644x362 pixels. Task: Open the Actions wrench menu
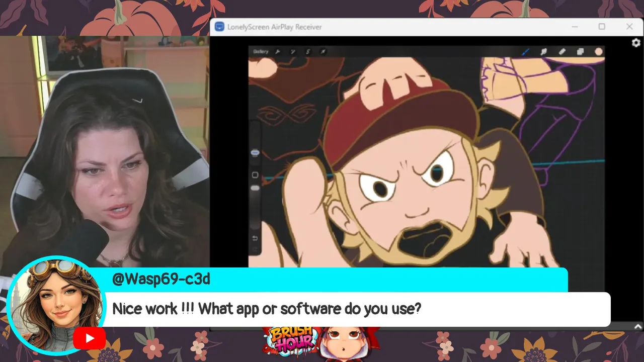pos(277,51)
